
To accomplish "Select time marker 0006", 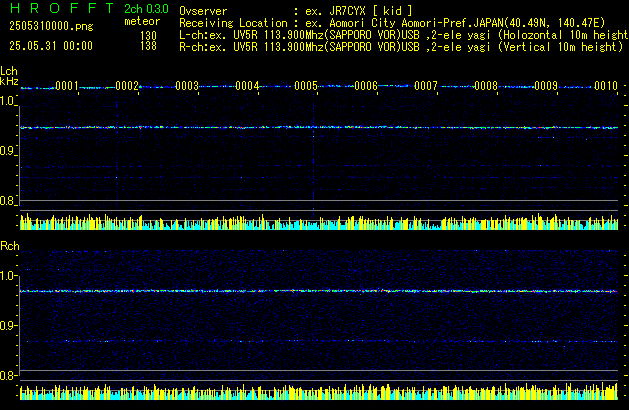I will tap(366, 86).
